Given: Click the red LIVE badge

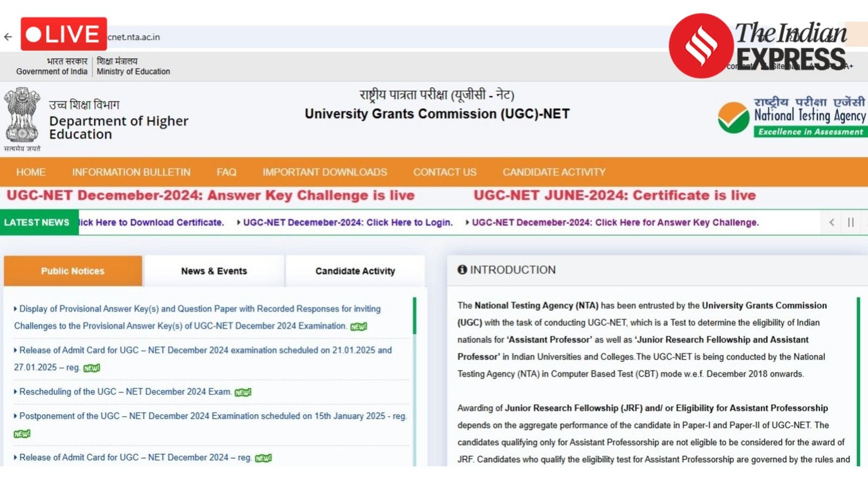Looking at the screenshot, I should 64,34.
